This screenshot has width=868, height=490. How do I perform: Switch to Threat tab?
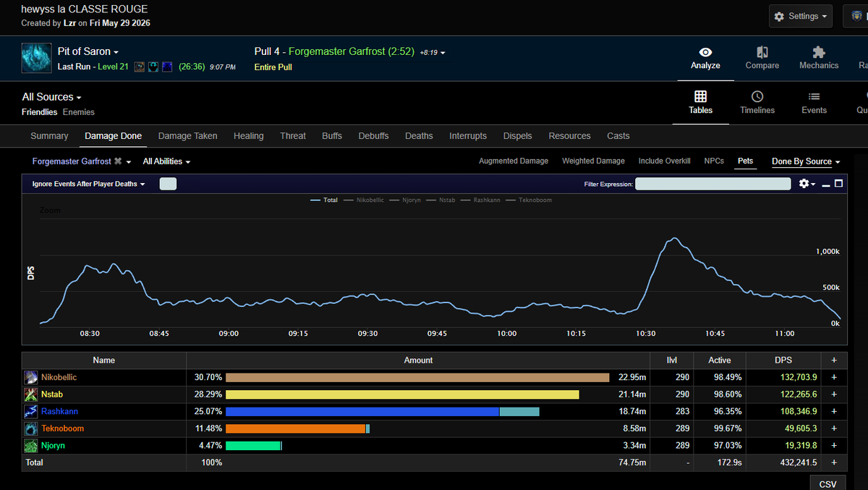click(x=293, y=135)
